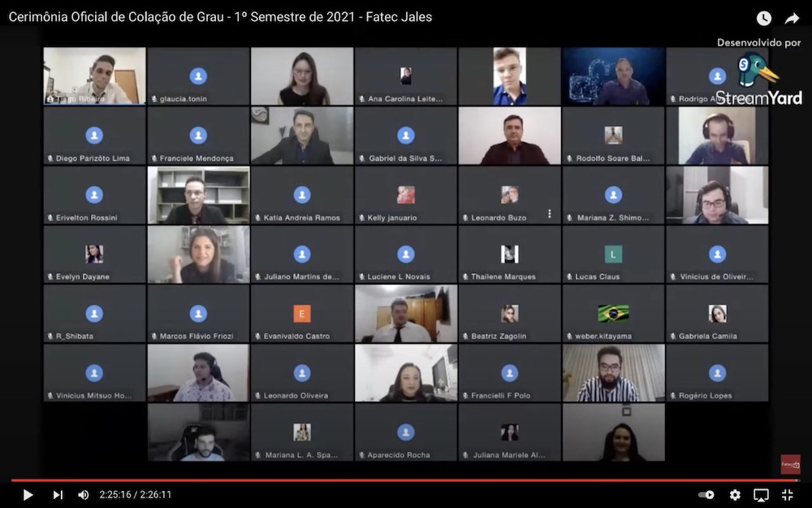
Task: Toggle the autoplay switch
Action: point(706,494)
